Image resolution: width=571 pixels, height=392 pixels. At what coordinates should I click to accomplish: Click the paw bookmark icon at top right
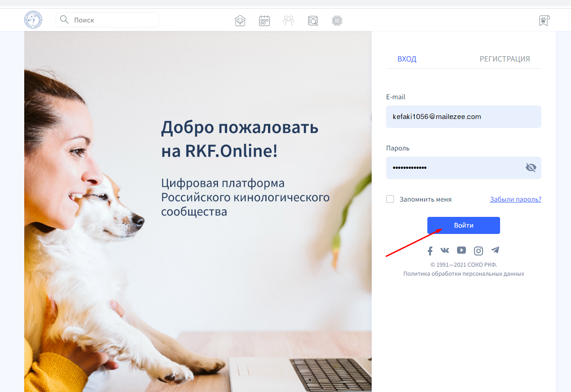click(544, 21)
